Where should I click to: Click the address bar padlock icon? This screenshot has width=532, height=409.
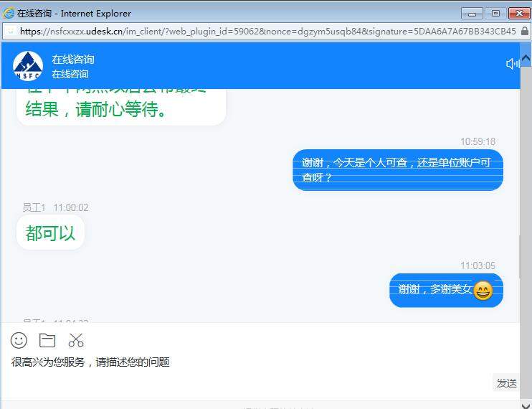click(525, 31)
